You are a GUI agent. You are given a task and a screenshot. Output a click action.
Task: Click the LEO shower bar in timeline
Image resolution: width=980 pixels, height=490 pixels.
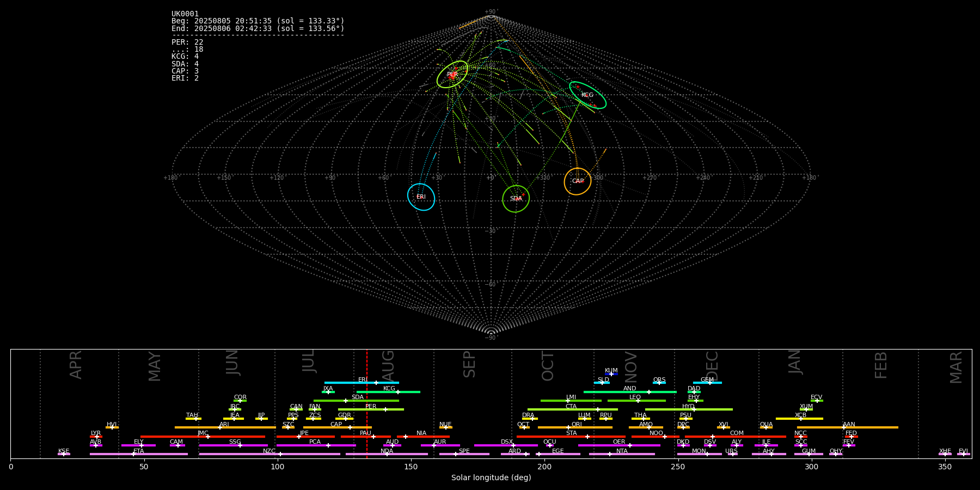pos(636,401)
